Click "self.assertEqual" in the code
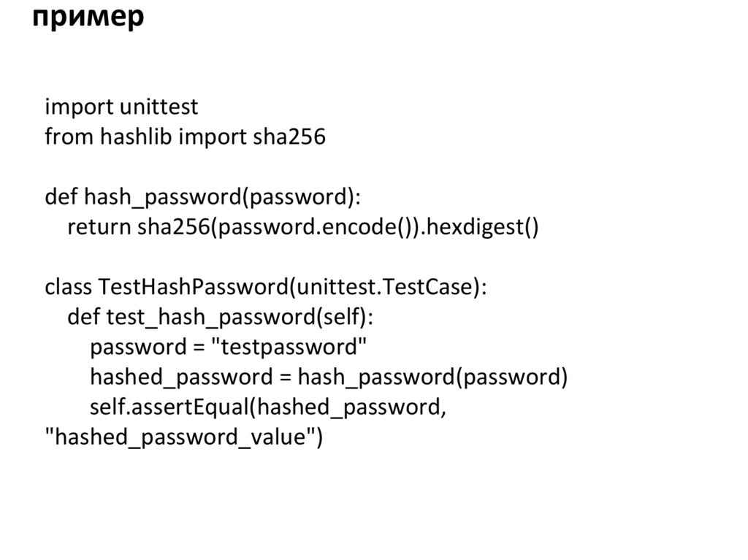The width and height of the screenshot is (748, 560). point(170,407)
